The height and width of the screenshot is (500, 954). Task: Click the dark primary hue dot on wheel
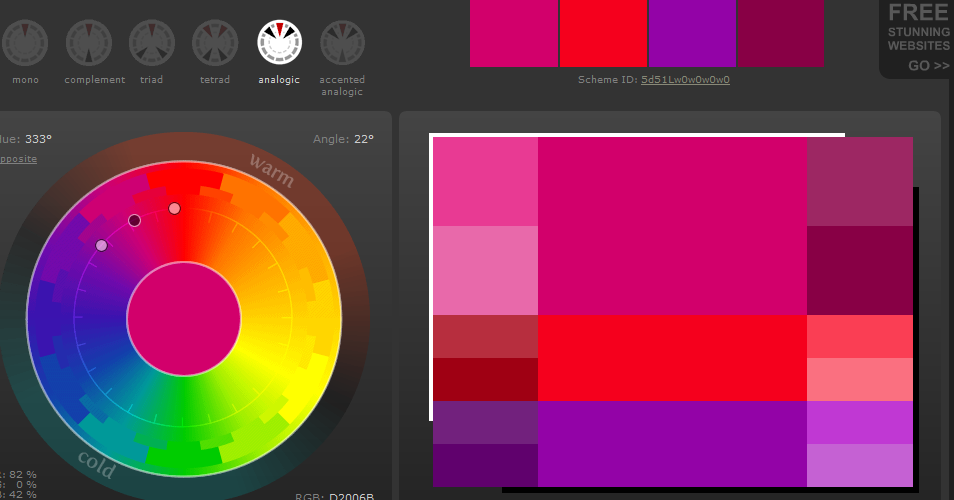tap(135, 220)
